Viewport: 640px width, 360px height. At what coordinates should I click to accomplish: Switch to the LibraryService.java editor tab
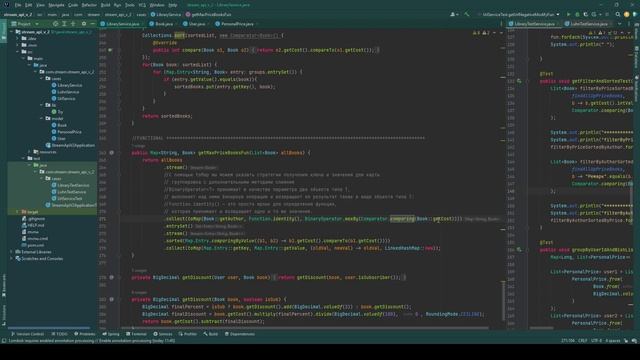coord(122,24)
